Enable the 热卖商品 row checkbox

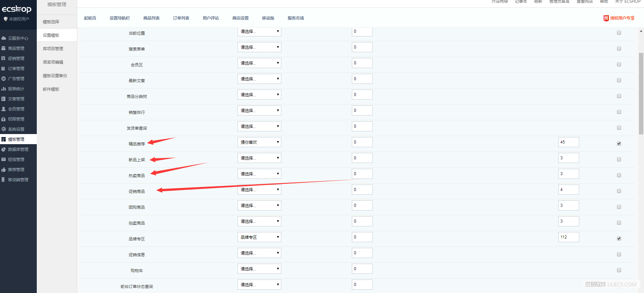pos(619,175)
